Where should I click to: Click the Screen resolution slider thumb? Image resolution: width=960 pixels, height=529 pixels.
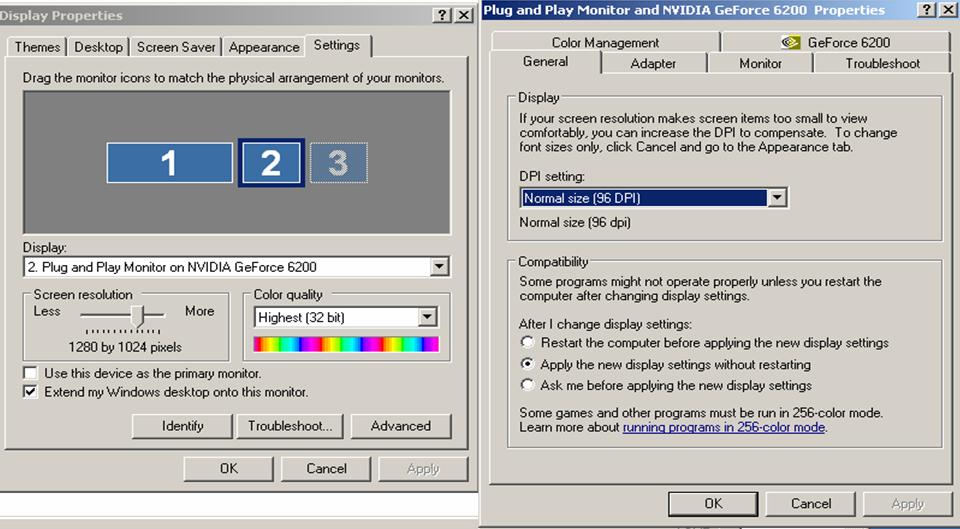click(138, 317)
